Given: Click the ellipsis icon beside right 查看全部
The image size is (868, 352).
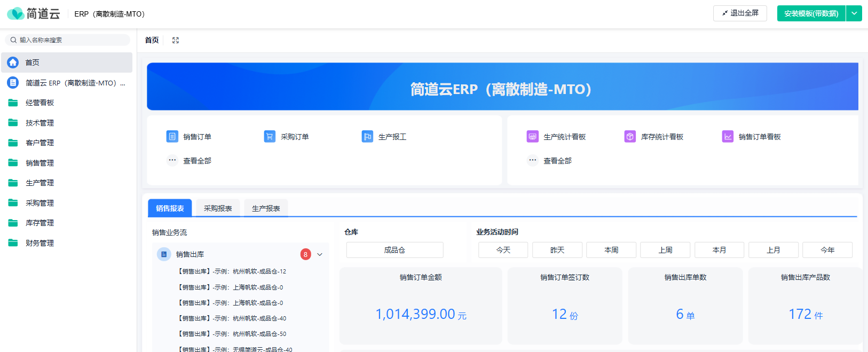Looking at the screenshot, I should (x=533, y=160).
